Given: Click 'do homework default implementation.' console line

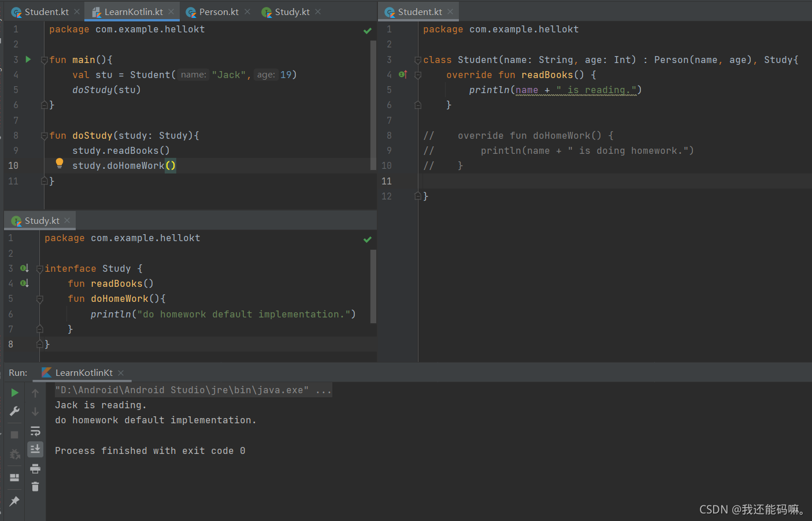Looking at the screenshot, I should click(155, 420).
